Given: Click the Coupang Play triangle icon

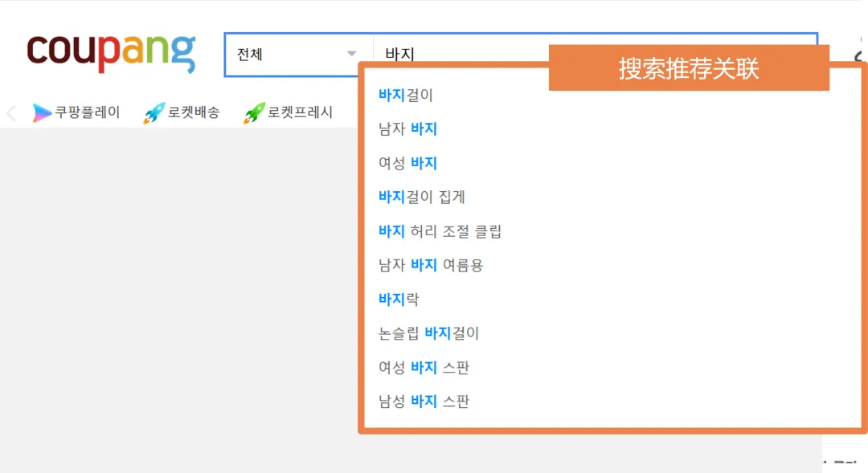Looking at the screenshot, I should (42, 113).
